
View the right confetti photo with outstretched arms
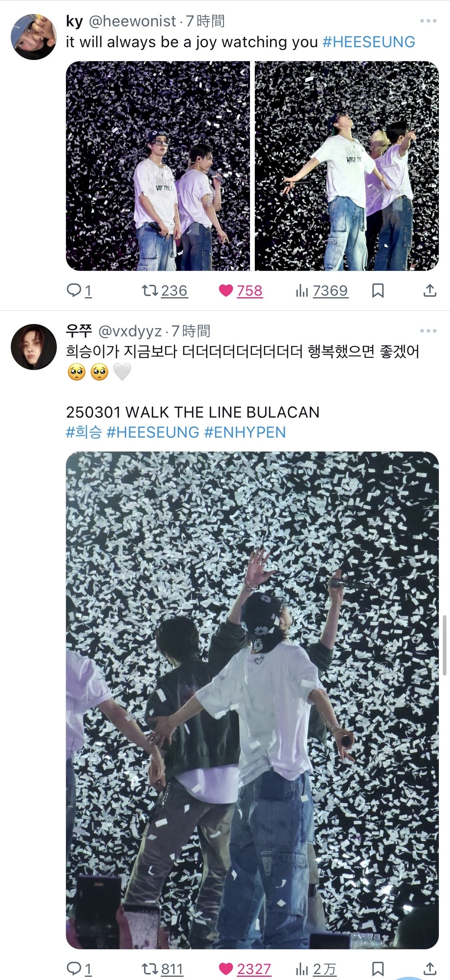click(347, 166)
